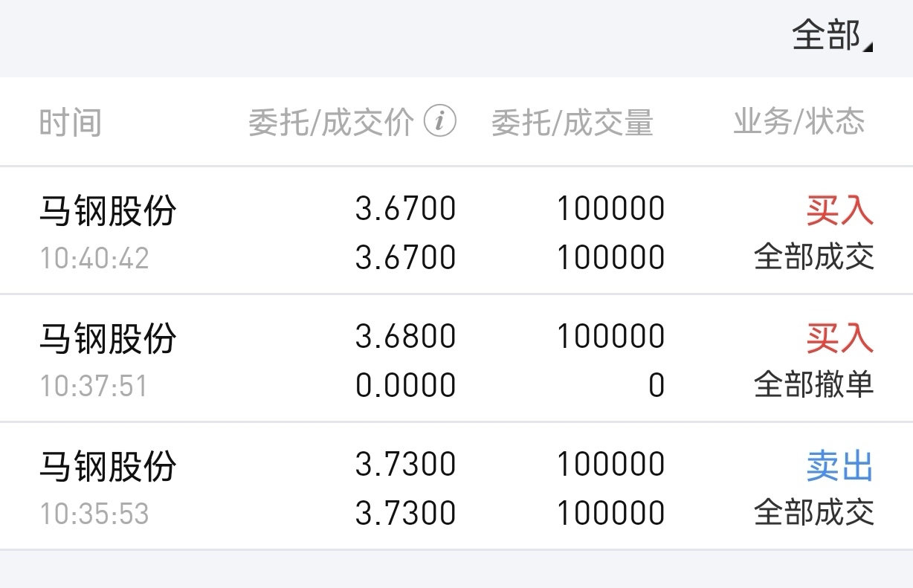This screenshot has width=913, height=588.
Task: Select the 业务/状态 column header
Action: click(799, 121)
